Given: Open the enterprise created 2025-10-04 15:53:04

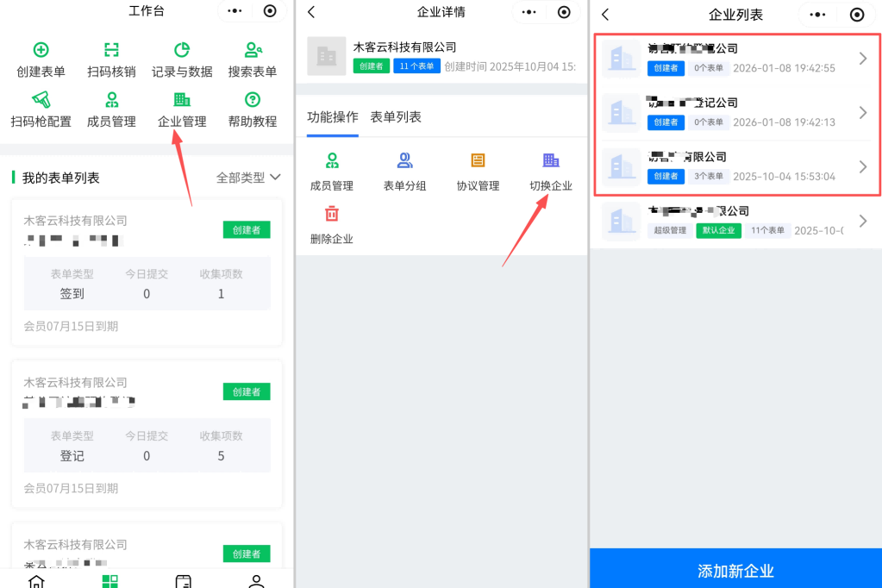Looking at the screenshot, I should [x=735, y=166].
